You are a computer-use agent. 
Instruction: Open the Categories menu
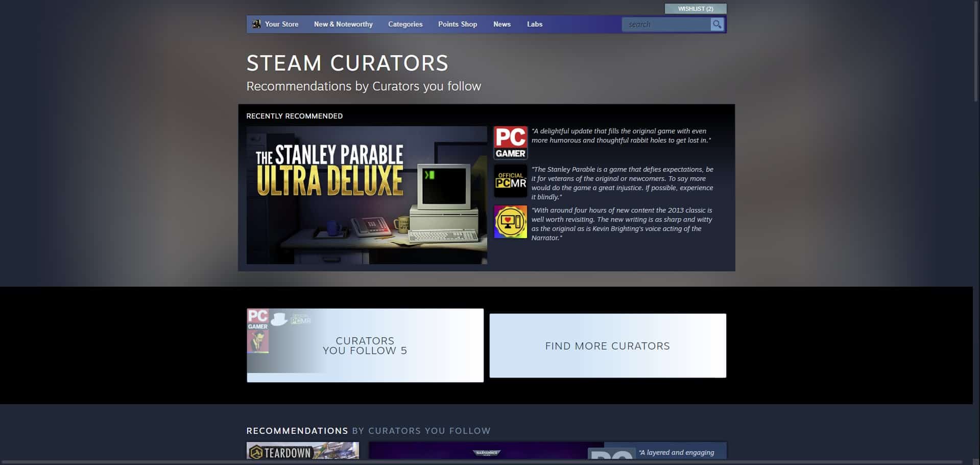coord(405,24)
